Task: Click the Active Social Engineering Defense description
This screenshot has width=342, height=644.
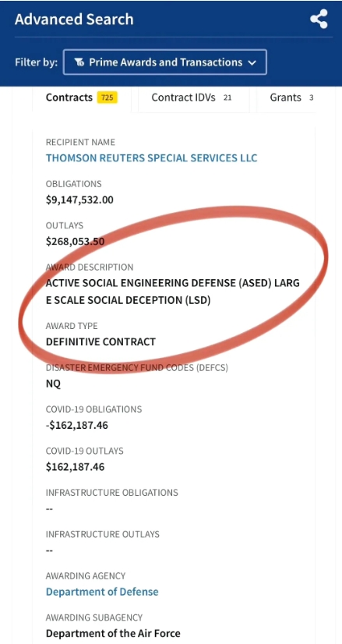Action: point(173,292)
